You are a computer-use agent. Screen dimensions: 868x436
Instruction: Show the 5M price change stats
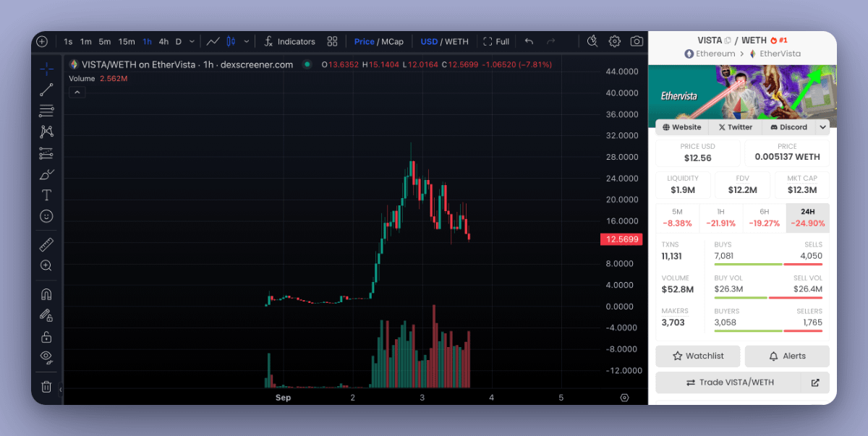(677, 218)
